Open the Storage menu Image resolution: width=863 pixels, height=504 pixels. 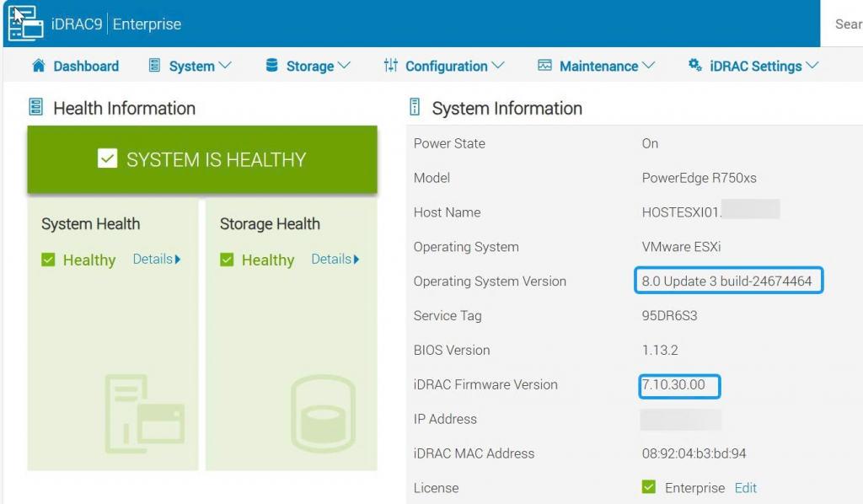(308, 66)
